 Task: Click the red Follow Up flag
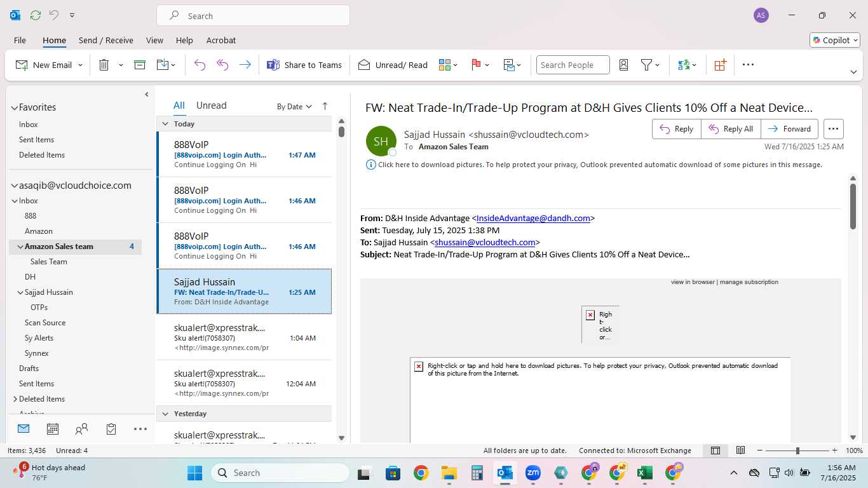pyautogui.click(x=476, y=65)
